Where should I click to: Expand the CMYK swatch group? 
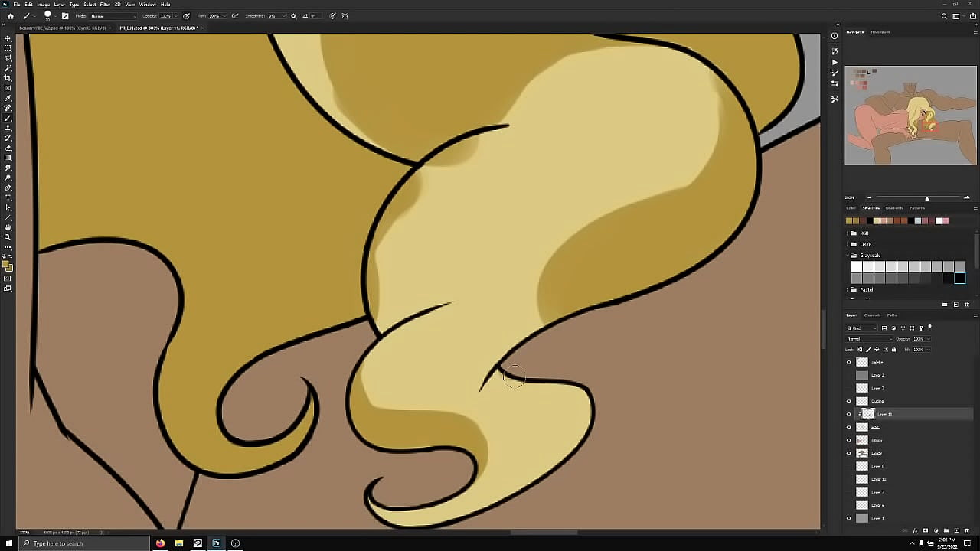[x=848, y=244]
